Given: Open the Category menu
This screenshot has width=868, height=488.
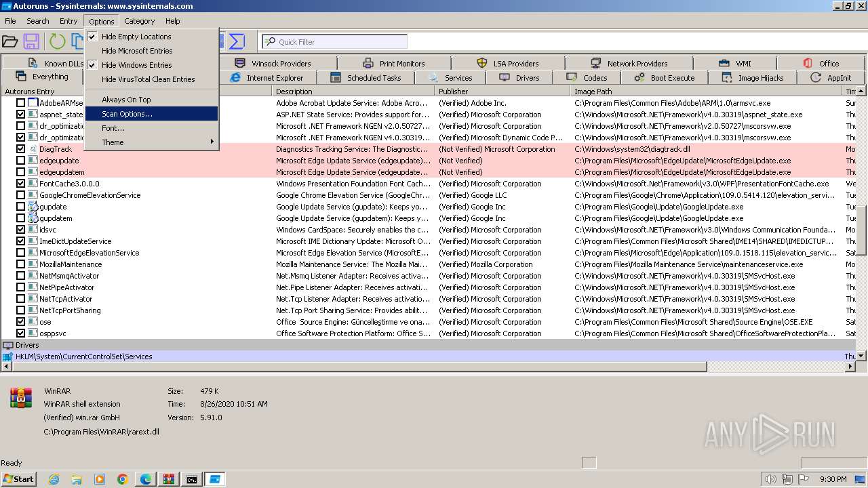Looking at the screenshot, I should coord(140,21).
